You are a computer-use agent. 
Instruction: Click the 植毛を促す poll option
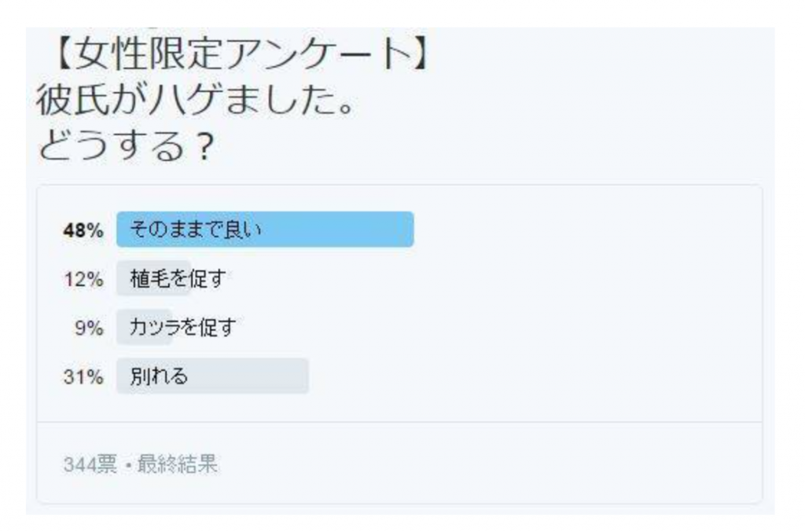point(178,278)
